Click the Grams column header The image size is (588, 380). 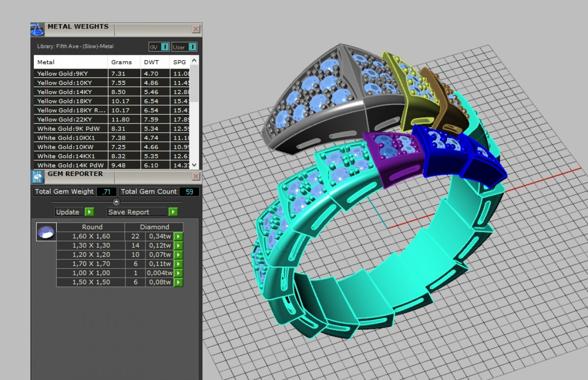click(x=122, y=62)
